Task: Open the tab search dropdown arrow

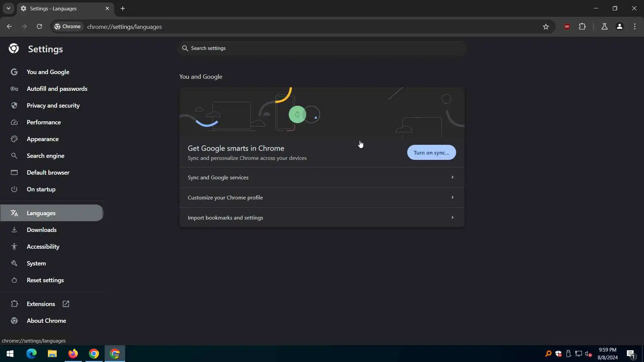Action: point(8,8)
